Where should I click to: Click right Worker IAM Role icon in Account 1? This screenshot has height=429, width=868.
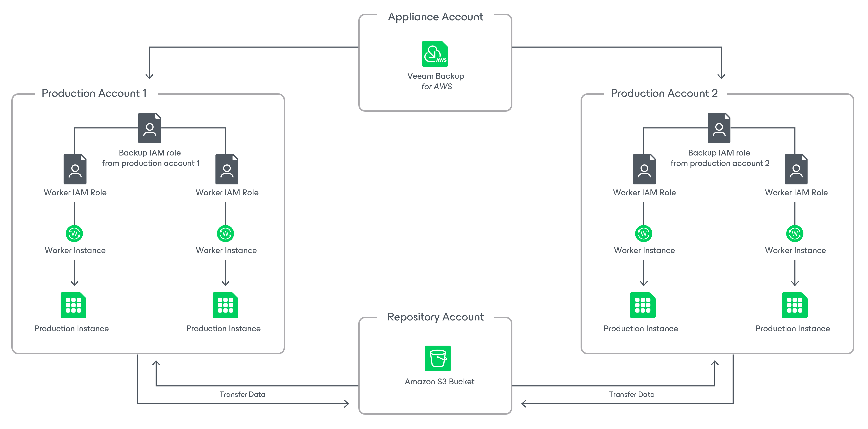tap(227, 169)
